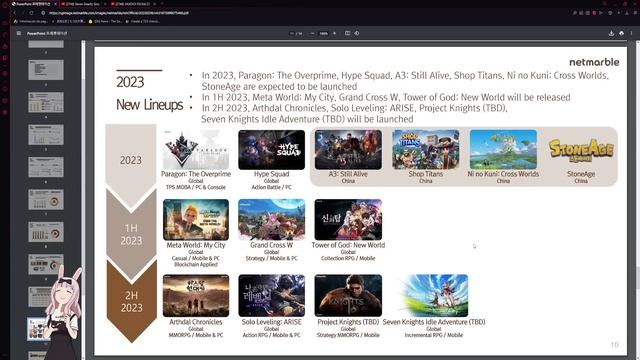640x360 pixels.
Task: Click the Meta World: My City image
Action: click(x=196, y=220)
